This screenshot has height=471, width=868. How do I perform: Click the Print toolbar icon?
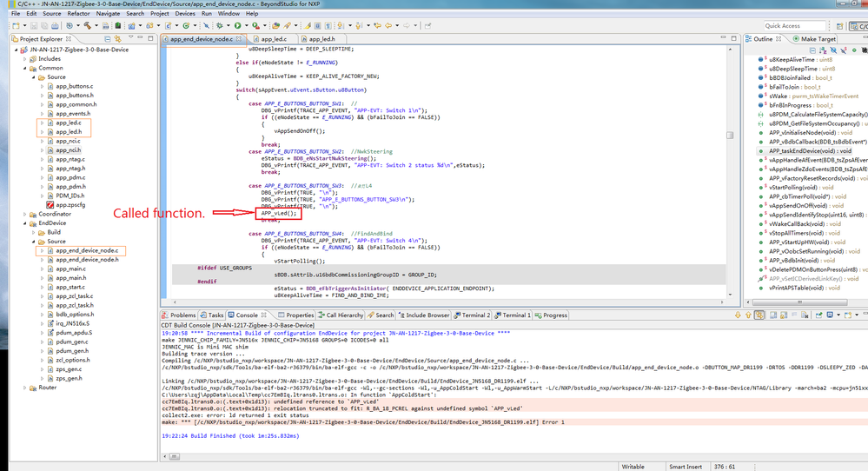(55, 25)
